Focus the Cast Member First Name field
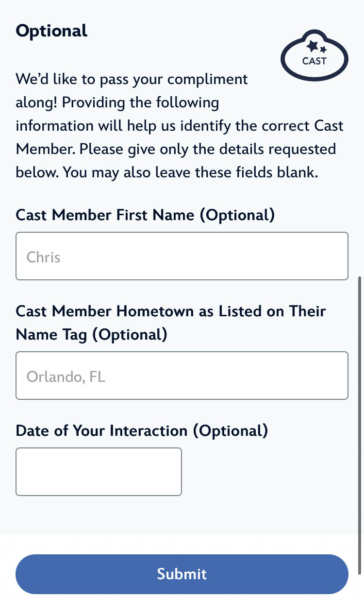The image size is (364, 600). [x=182, y=256]
